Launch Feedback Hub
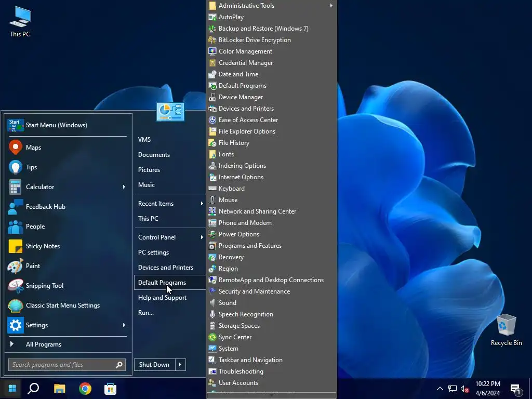Screen dimensions: 532x399 point(67,207)
